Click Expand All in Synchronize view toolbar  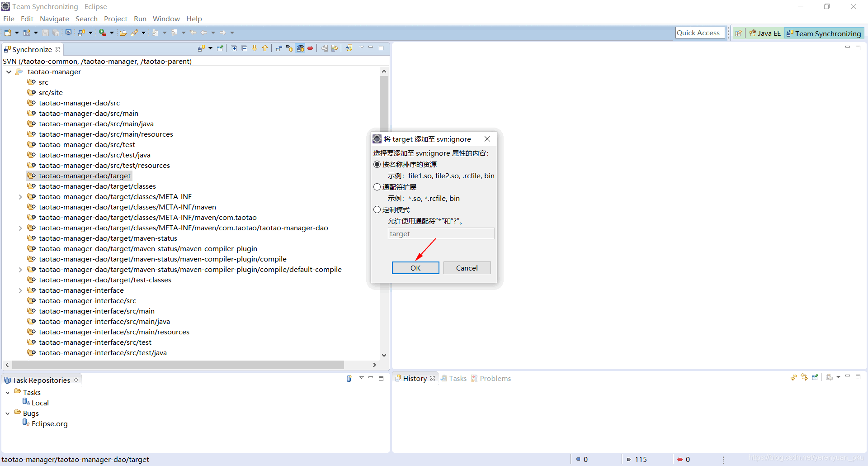click(x=234, y=48)
